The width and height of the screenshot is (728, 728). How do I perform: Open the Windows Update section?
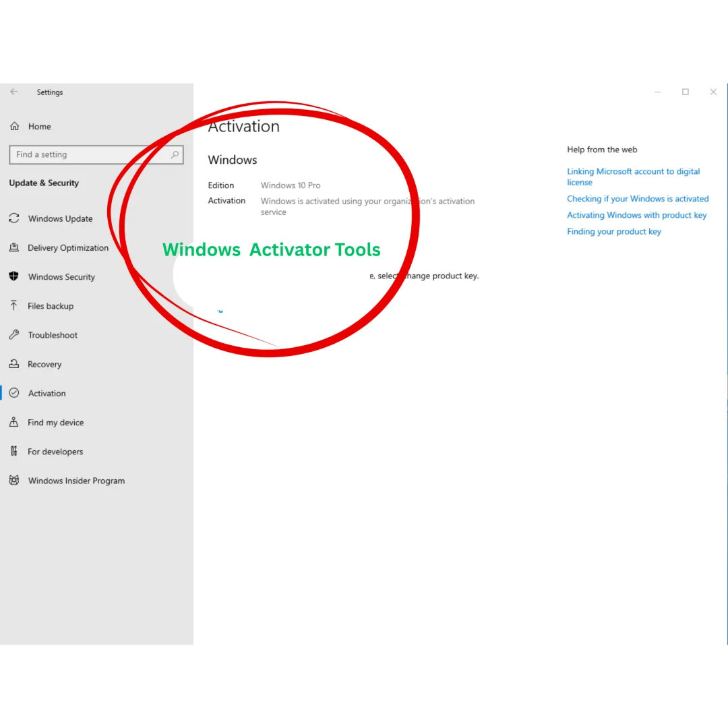(x=60, y=219)
